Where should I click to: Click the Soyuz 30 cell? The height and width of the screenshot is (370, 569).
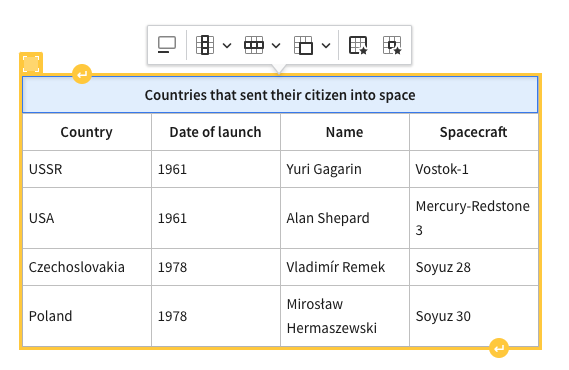tap(474, 316)
